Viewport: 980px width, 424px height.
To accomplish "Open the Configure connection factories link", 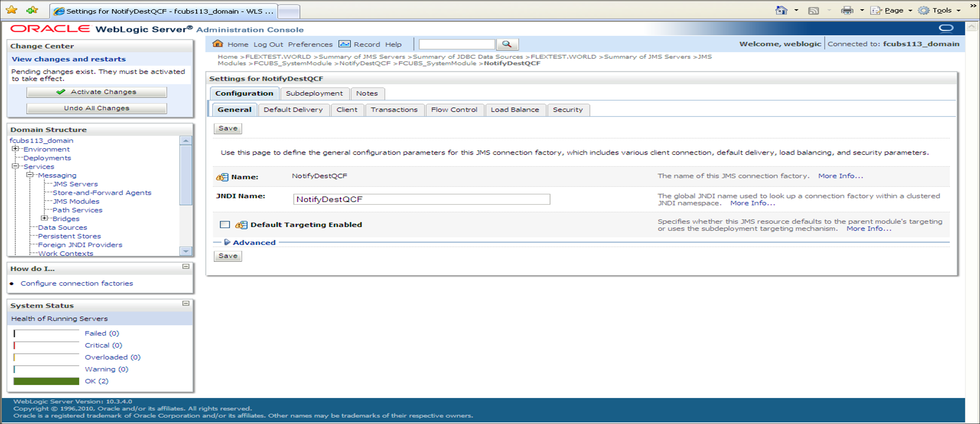I will point(77,283).
